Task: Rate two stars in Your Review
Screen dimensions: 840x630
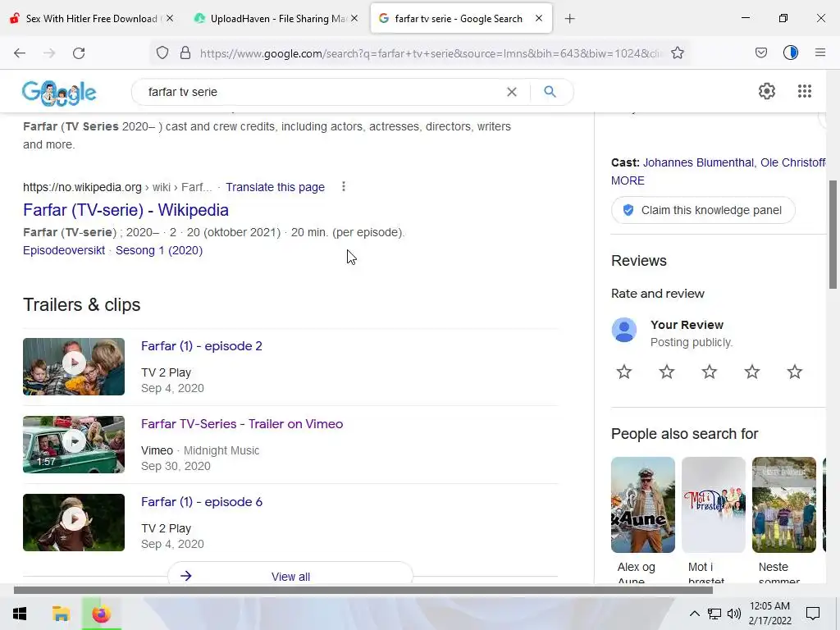Action: 667,372
